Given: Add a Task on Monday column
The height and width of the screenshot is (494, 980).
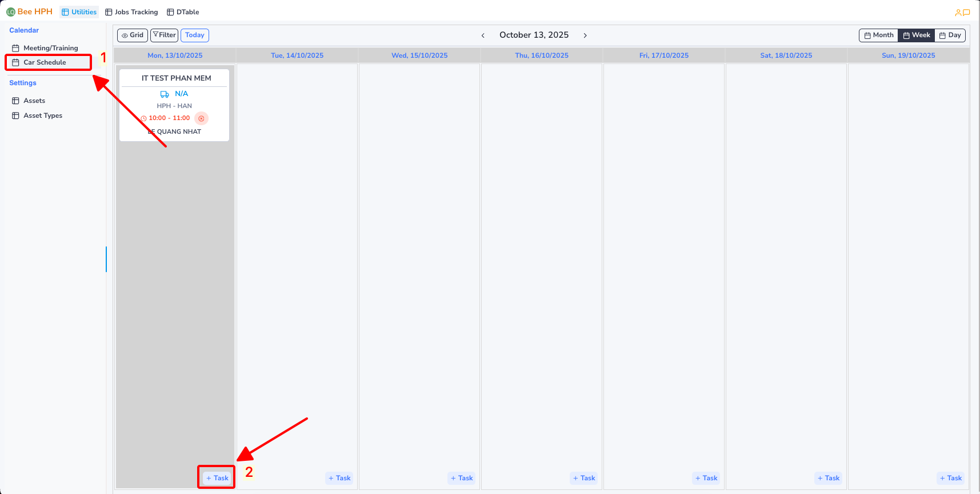Looking at the screenshot, I should (x=217, y=478).
